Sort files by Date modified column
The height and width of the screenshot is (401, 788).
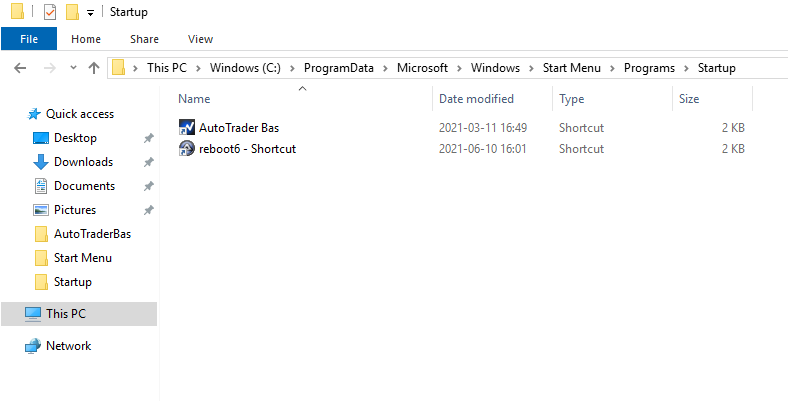click(476, 99)
